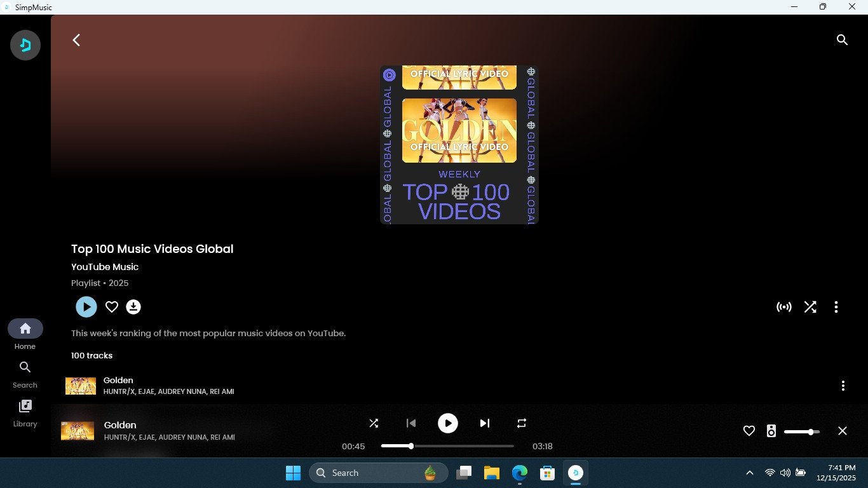Open the Search tab in the sidebar

point(25,374)
